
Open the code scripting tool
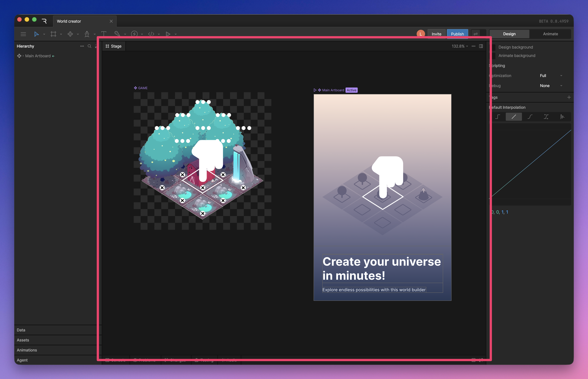tap(151, 34)
